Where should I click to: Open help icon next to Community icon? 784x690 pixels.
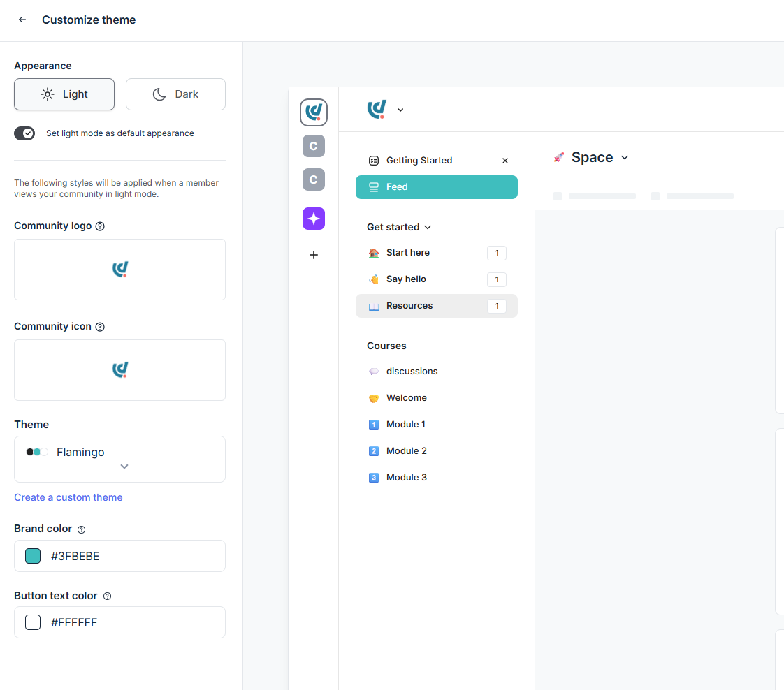(100, 326)
